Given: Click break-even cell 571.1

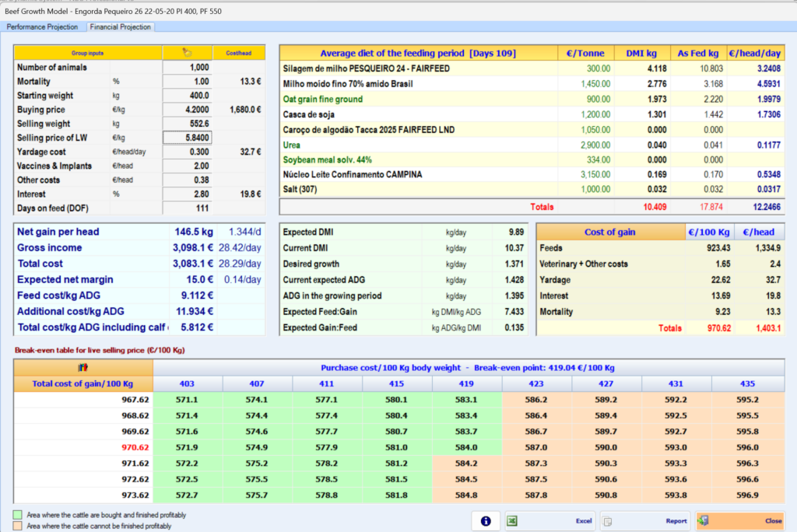Looking at the screenshot, I should click(187, 400).
